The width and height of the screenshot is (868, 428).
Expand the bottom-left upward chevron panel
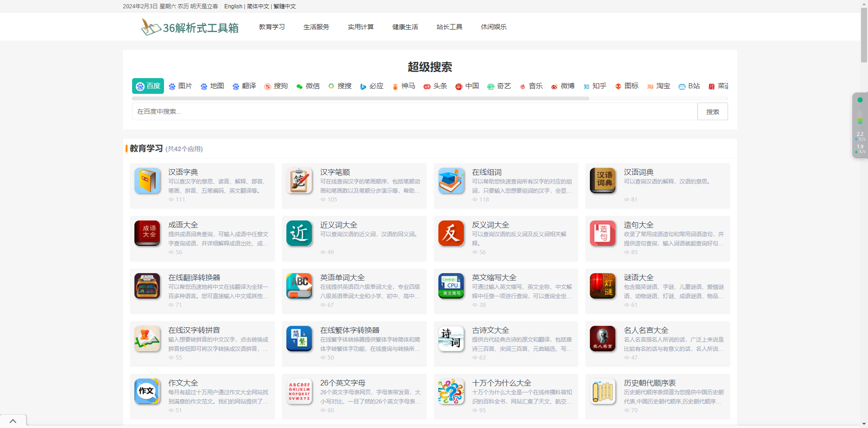[x=13, y=421]
